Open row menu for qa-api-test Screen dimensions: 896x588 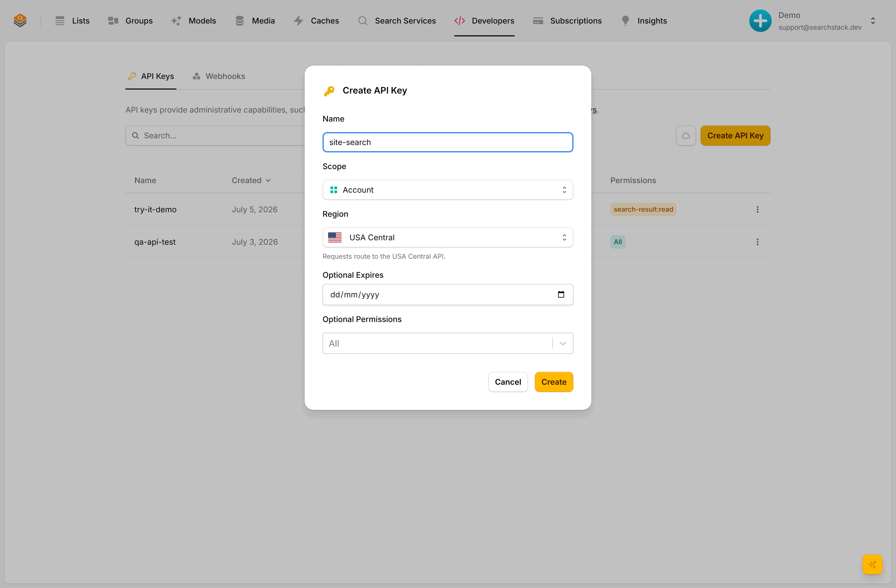point(757,242)
